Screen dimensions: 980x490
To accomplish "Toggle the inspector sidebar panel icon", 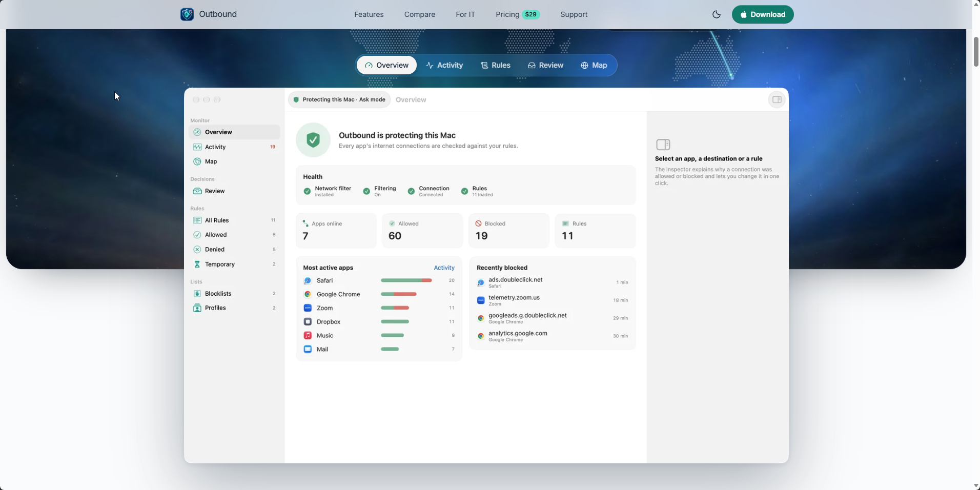I will point(777,99).
